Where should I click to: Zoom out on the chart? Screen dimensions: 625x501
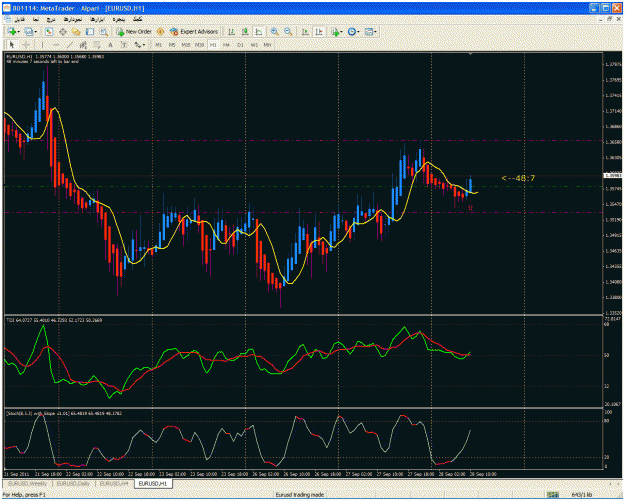click(x=288, y=31)
